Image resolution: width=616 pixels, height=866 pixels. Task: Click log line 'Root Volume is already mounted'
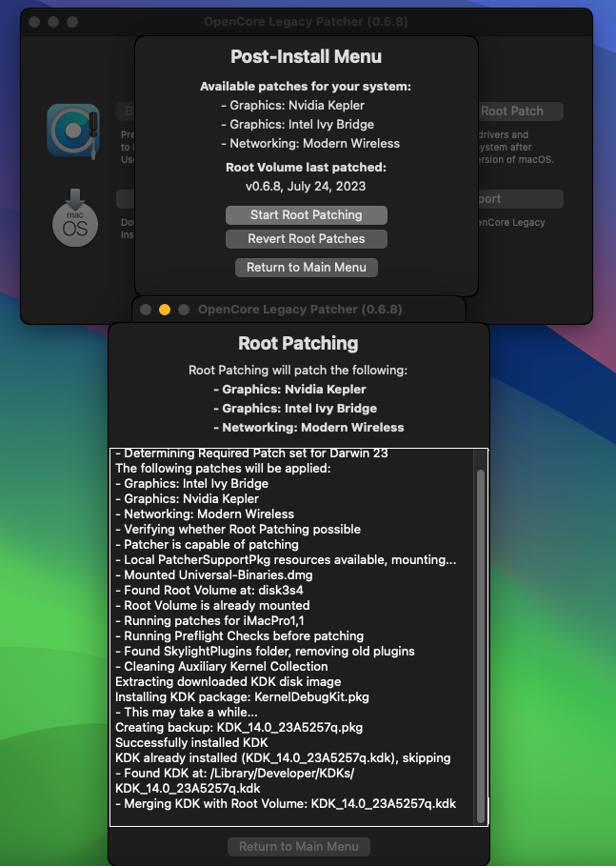pyautogui.click(x=212, y=605)
